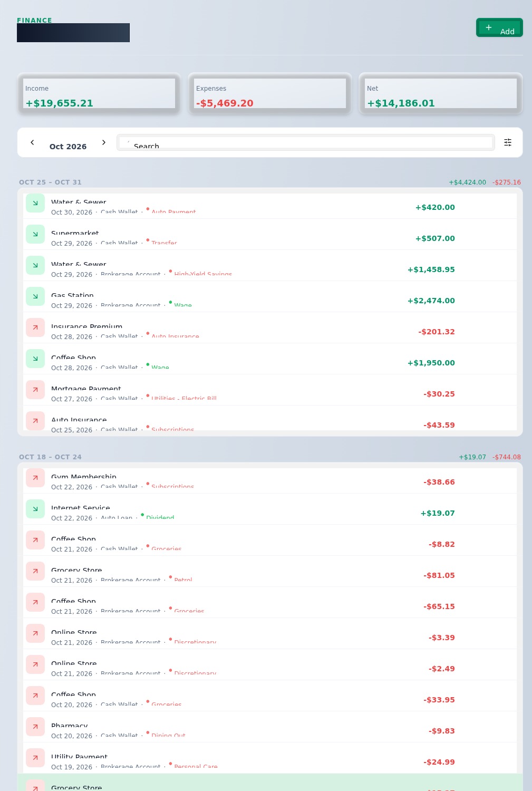Click the Utility Payment expense icon
532x791 pixels.
[x=35, y=758]
